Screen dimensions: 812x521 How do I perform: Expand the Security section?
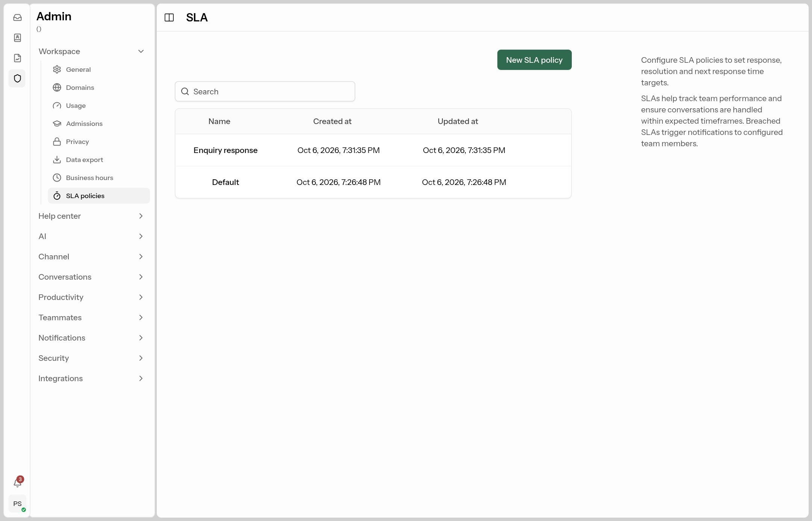(x=91, y=358)
